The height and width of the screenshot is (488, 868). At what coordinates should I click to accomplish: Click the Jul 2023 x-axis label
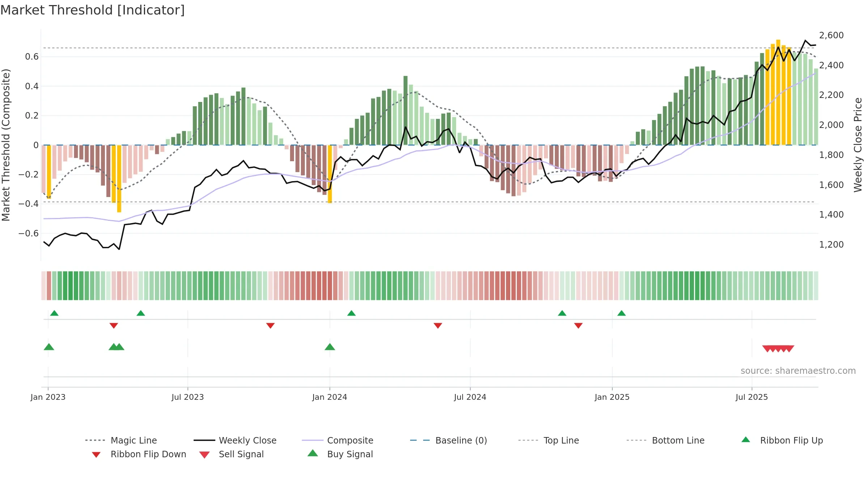(x=188, y=397)
